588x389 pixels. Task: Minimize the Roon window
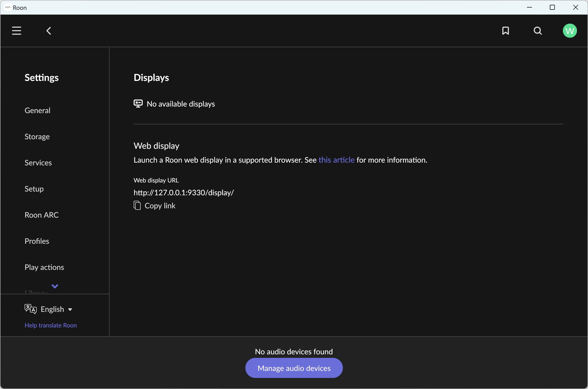point(529,8)
